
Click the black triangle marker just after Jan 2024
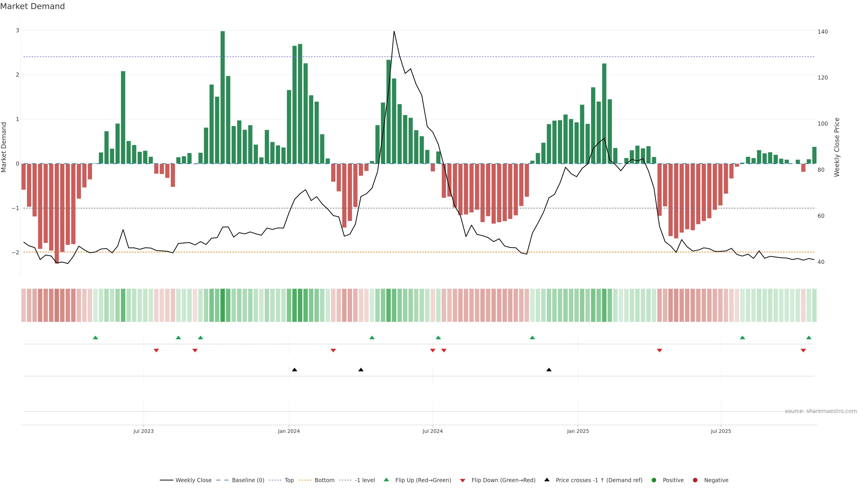295,370
